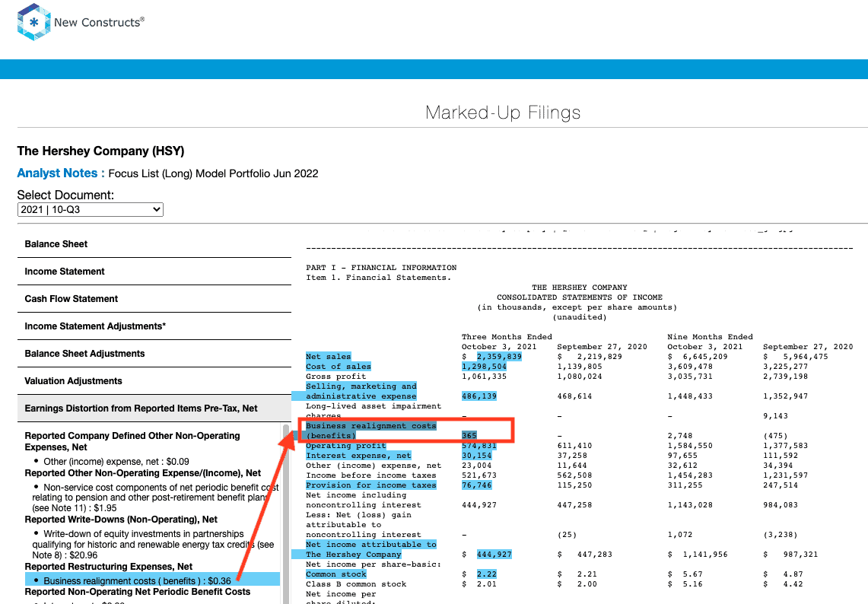Screen dimensions: 868x604
Task: Click Reported Company Defined Other Non-Operating Expenses heading
Action: coord(132,441)
